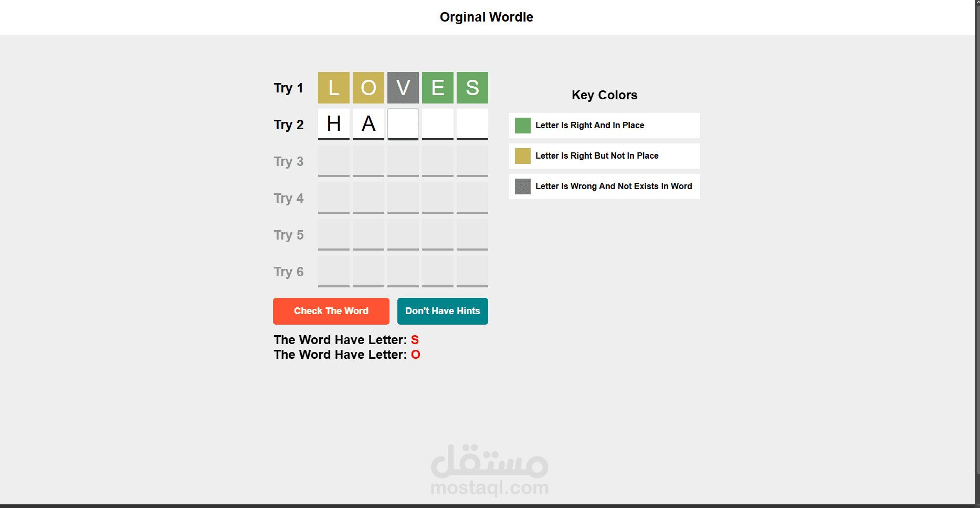Select the fourth input box in Try 2
This screenshot has height=508, width=980.
coord(437,124)
